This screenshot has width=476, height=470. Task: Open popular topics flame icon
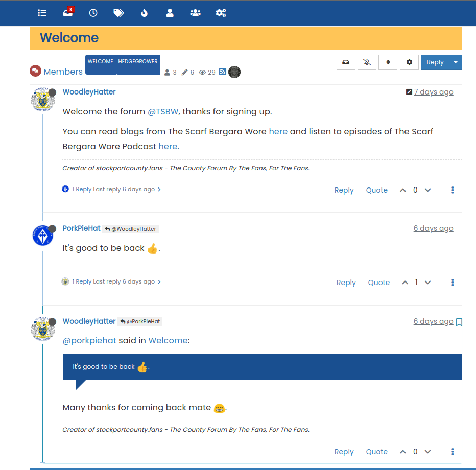144,13
